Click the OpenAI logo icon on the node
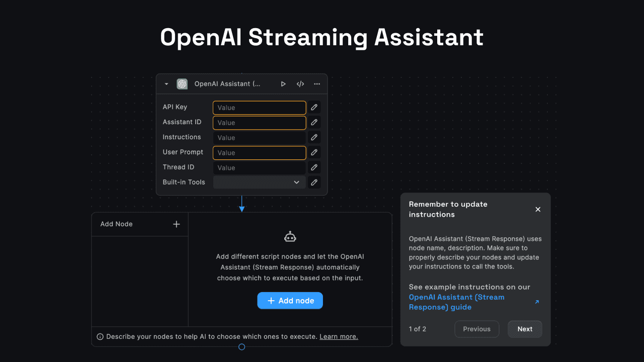 pos(182,84)
